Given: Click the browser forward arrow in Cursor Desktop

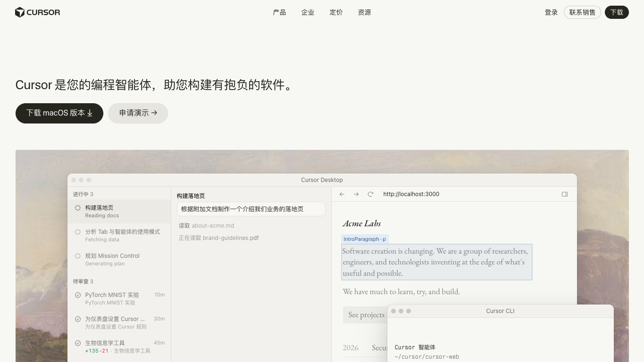Looking at the screenshot, I should click(x=356, y=194).
